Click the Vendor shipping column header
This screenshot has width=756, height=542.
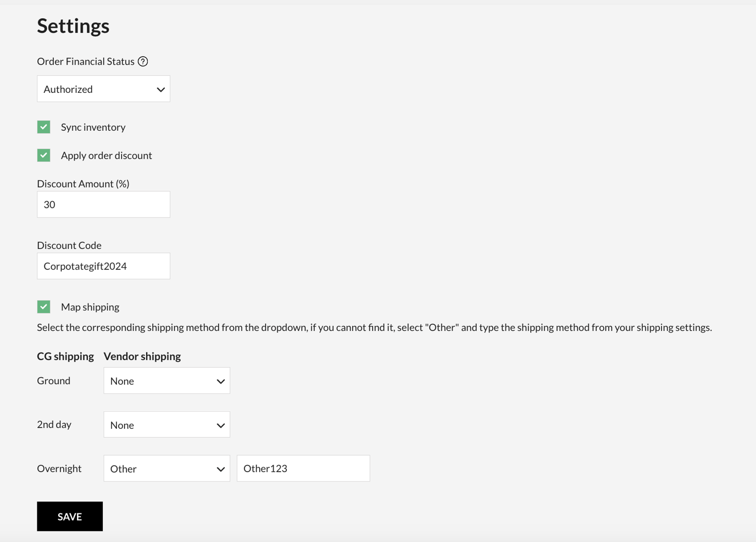(142, 356)
